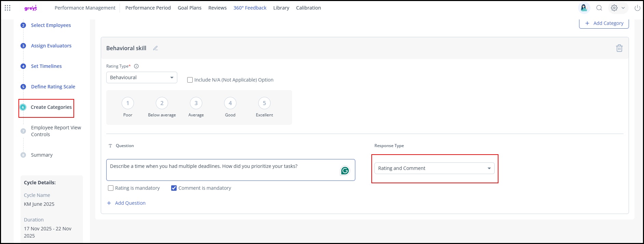The width and height of the screenshot is (644, 244).
Task: Go to the Goal Plans menu
Action: coord(189,8)
